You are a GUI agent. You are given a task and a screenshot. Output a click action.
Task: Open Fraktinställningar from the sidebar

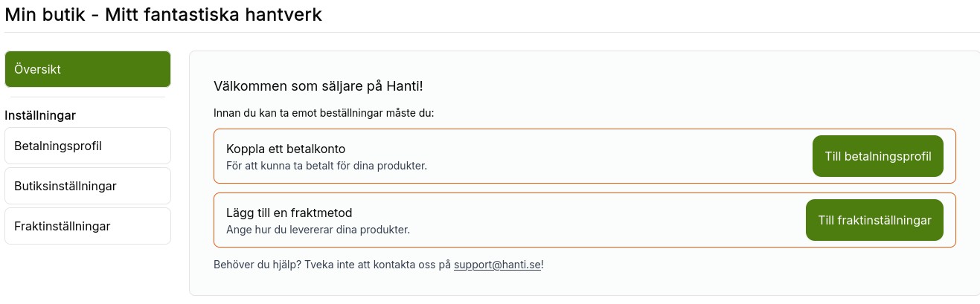[87, 226]
